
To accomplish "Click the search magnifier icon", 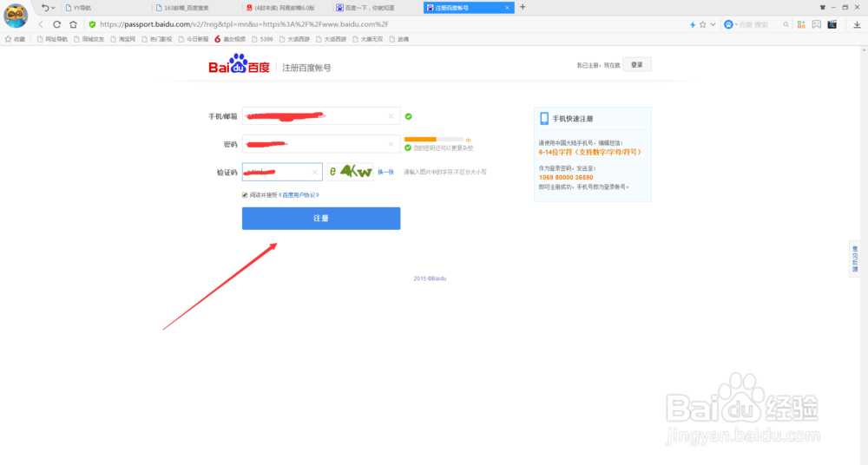I will tap(786, 24).
